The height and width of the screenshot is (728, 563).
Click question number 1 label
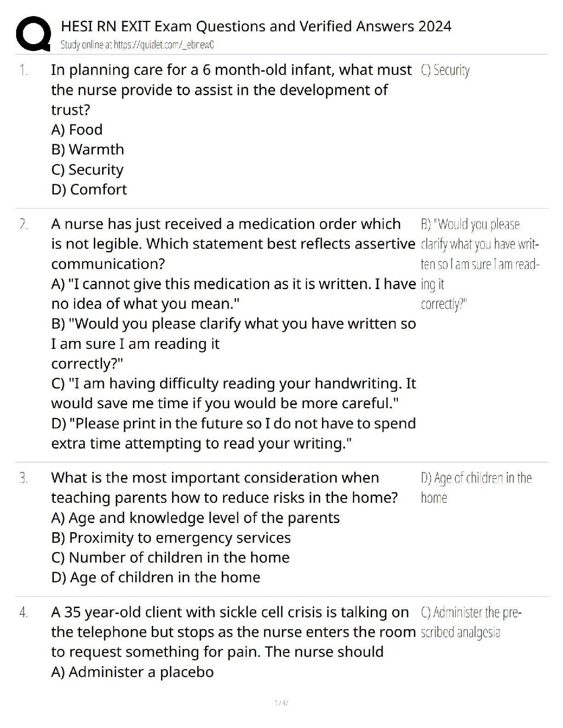23,70
